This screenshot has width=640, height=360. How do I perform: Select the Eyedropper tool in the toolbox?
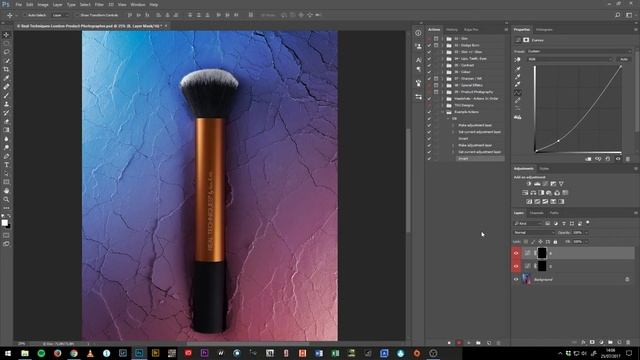click(x=6, y=78)
